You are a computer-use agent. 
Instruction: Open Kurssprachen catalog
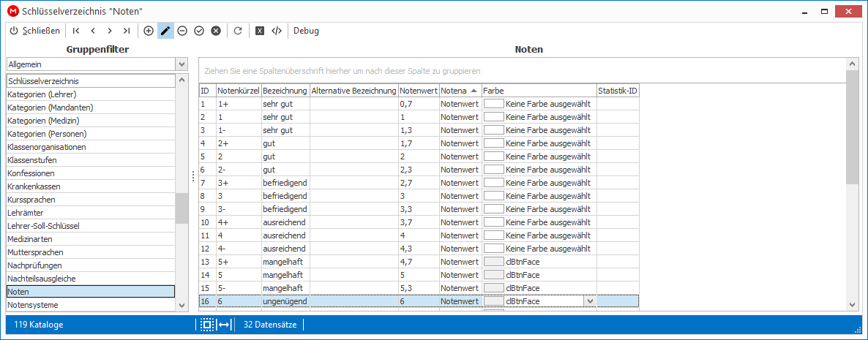click(91, 200)
